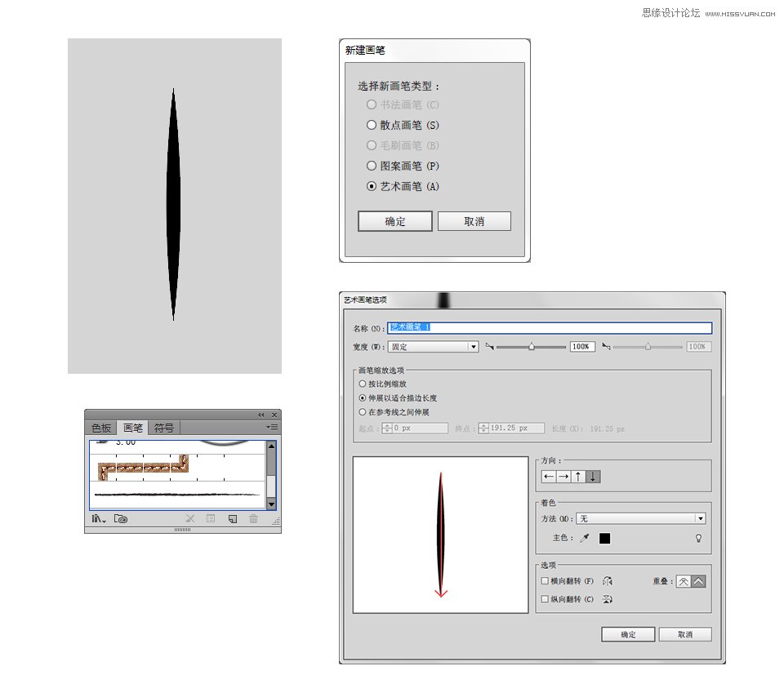784x697 pixels.
Task: Open the Brush Libraries menu icon
Action: [99, 519]
